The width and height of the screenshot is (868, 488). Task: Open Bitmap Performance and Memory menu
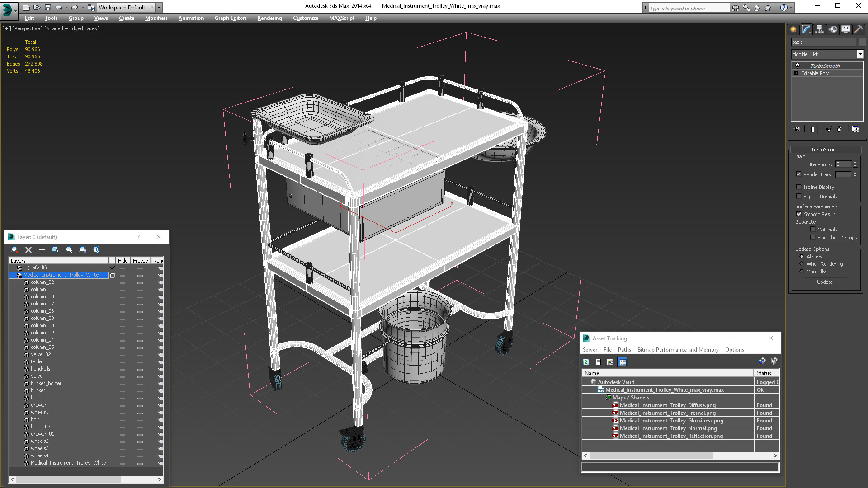coord(678,350)
